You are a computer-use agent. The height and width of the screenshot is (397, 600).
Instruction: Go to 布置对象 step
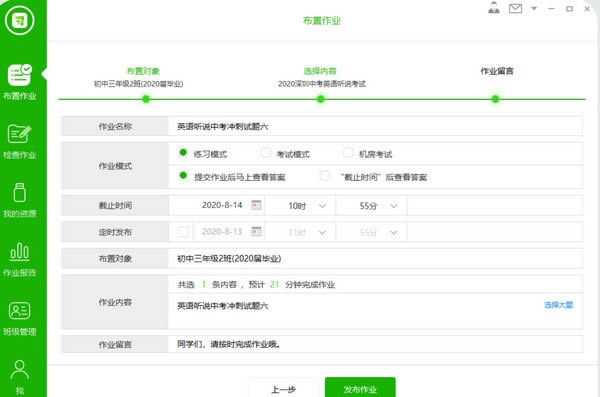pyautogui.click(x=143, y=71)
